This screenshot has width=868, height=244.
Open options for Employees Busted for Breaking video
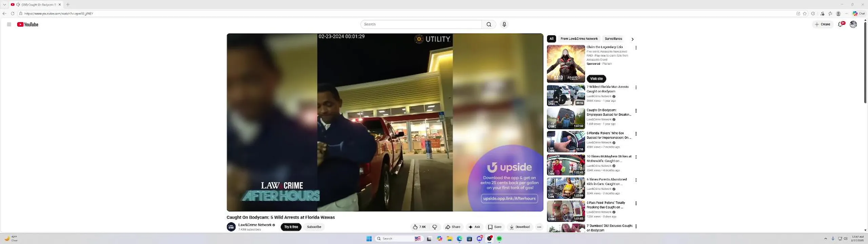(x=636, y=111)
